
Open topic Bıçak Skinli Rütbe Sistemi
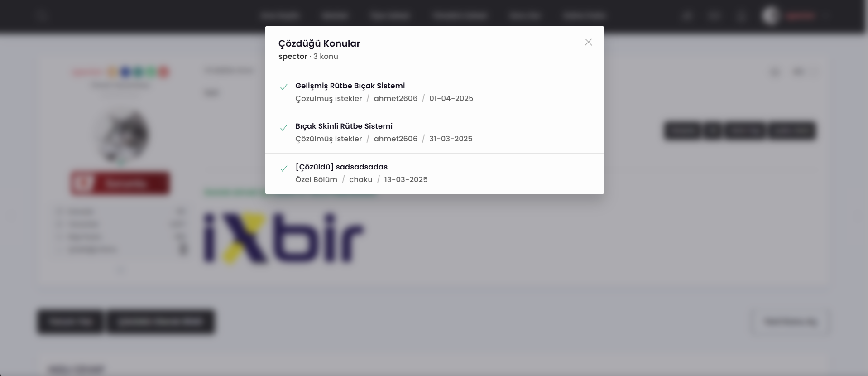(344, 126)
